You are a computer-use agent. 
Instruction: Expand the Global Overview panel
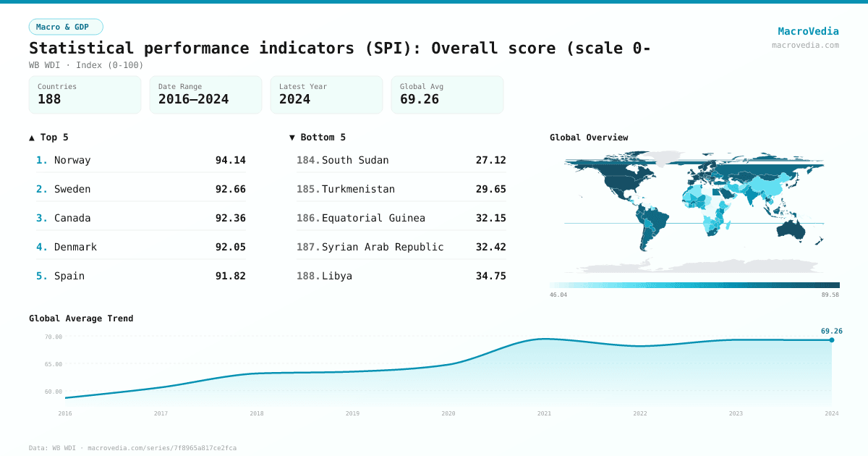coord(589,137)
